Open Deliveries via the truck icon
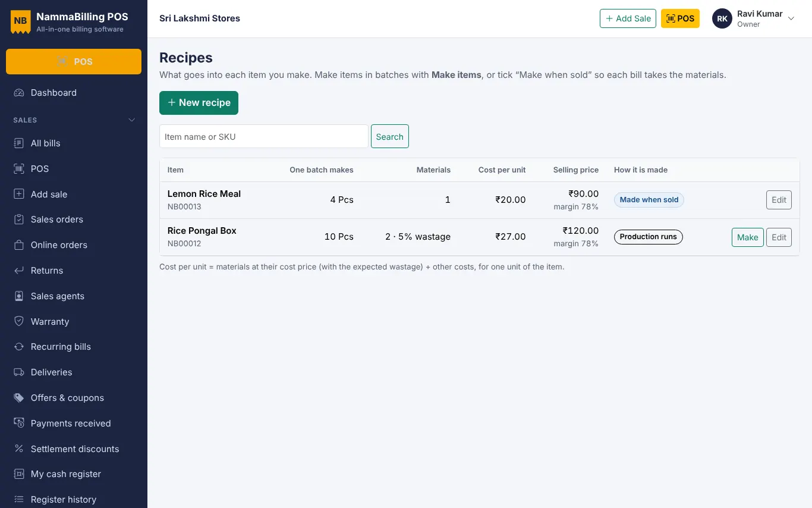Image resolution: width=812 pixels, height=508 pixels. [x=19, y=372]
